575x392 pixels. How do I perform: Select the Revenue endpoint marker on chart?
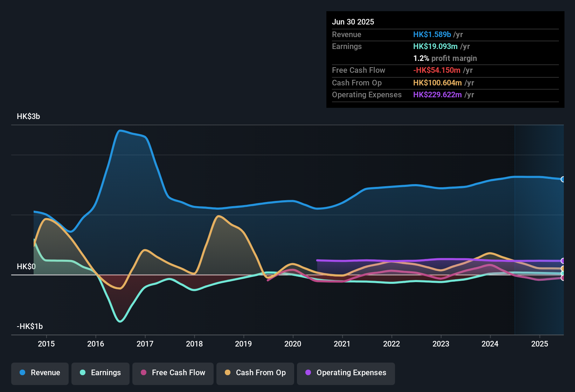[563, 179]
